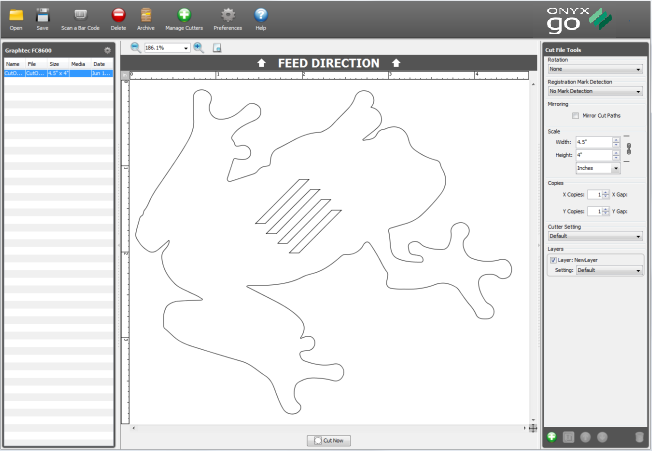This screenshot has height=451, width=652.
Task: Expand Registration Mark Detection dropdown
Action: click(594, 91)
